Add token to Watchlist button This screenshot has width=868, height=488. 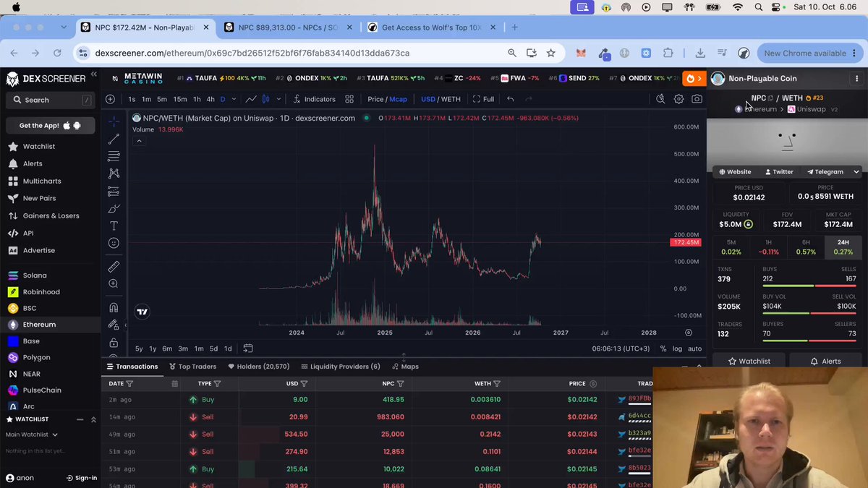coord(749,361)
